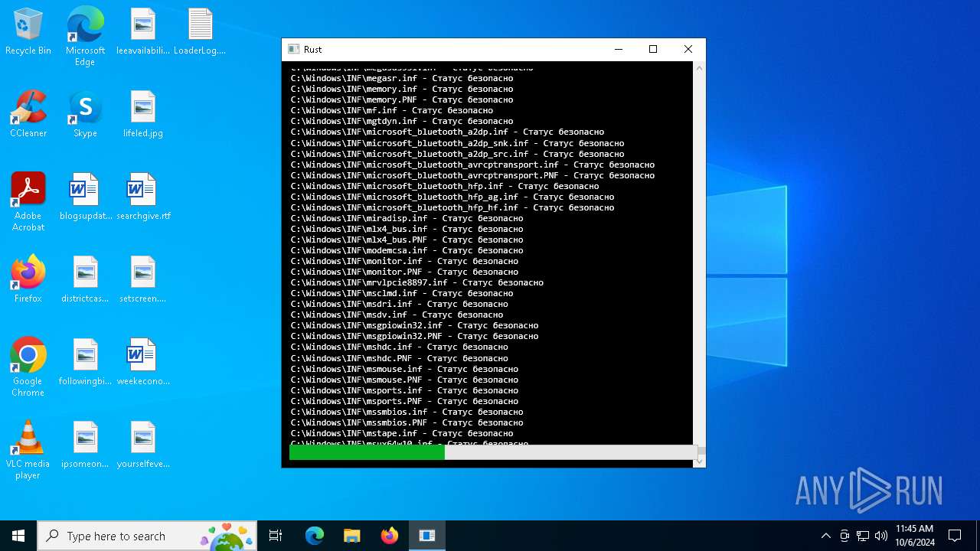
Task: Select the Rust app taskbar button
Action: (427, 536)
